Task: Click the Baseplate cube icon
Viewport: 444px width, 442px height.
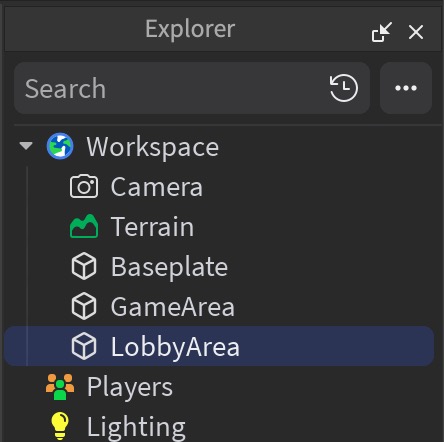Action: point(84,266)
